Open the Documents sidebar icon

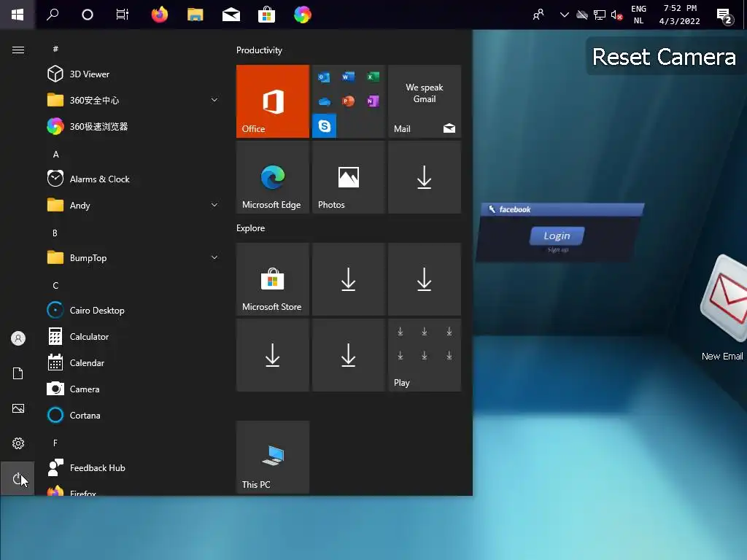(18, 373)
